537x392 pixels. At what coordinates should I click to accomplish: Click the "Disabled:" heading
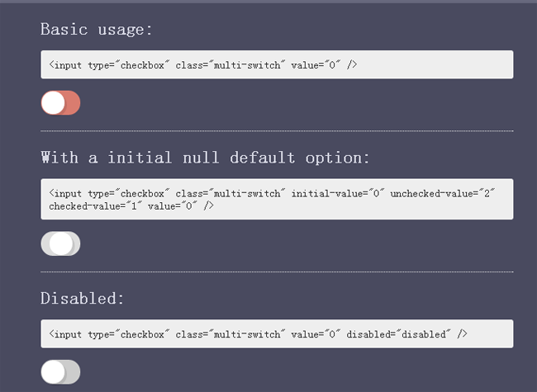tap(82, 299)
